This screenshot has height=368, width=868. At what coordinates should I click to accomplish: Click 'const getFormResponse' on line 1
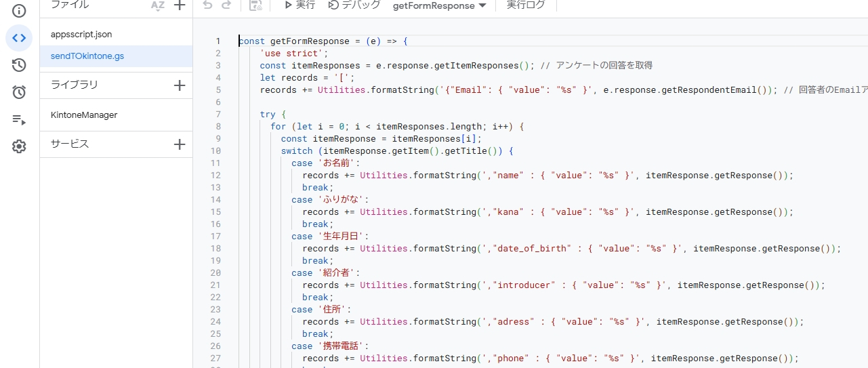point(294,41)
